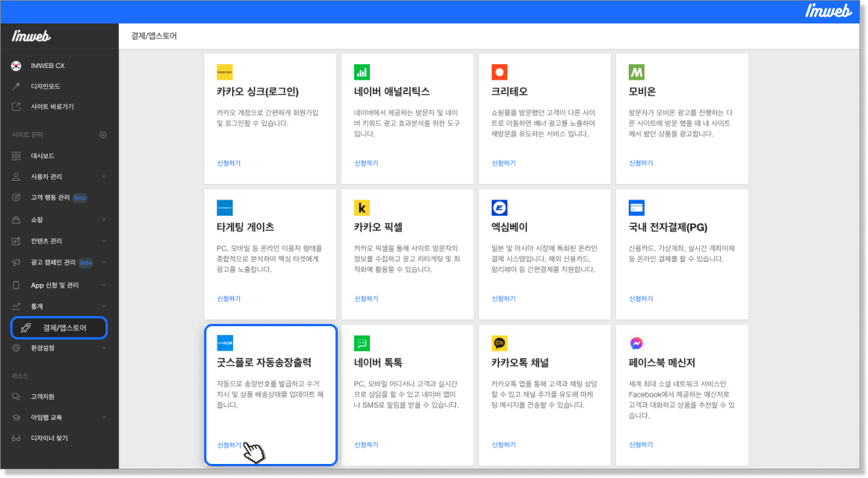Image resolution: width=868 pixels, height=478 pixels.
Task: Click 신청하기 under 네이버 톡톡
Action: click(366, 445)
